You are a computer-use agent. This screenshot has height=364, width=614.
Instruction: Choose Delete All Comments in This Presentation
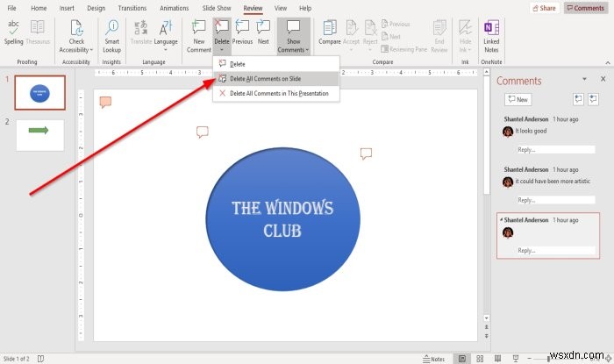pos(276,93)
